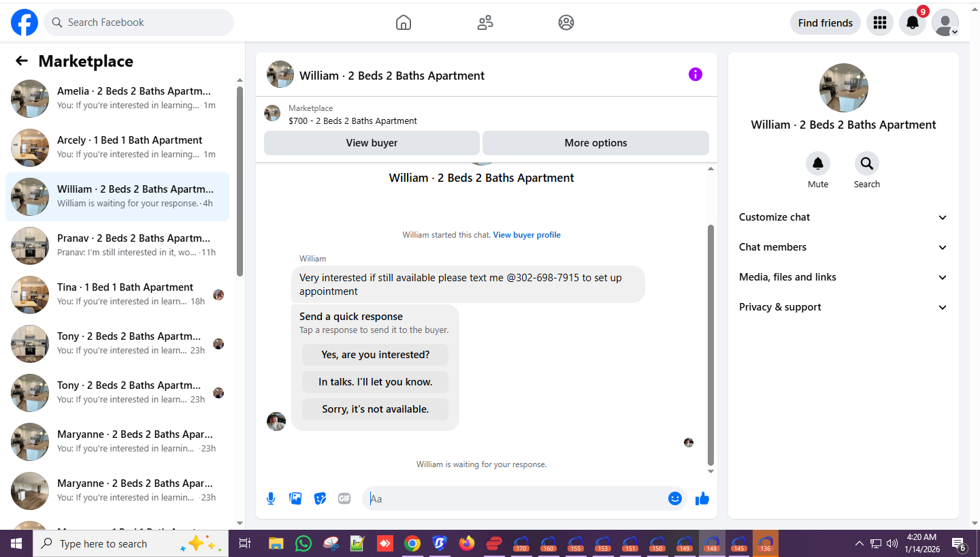Expand the Chat members section
980x557 pixels.
click(x=843, y=247)
